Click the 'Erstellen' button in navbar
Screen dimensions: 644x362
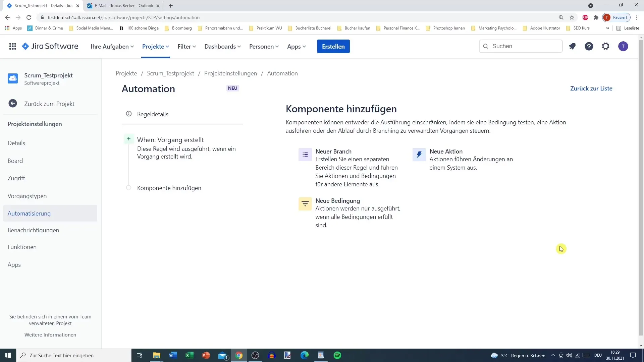333,46
